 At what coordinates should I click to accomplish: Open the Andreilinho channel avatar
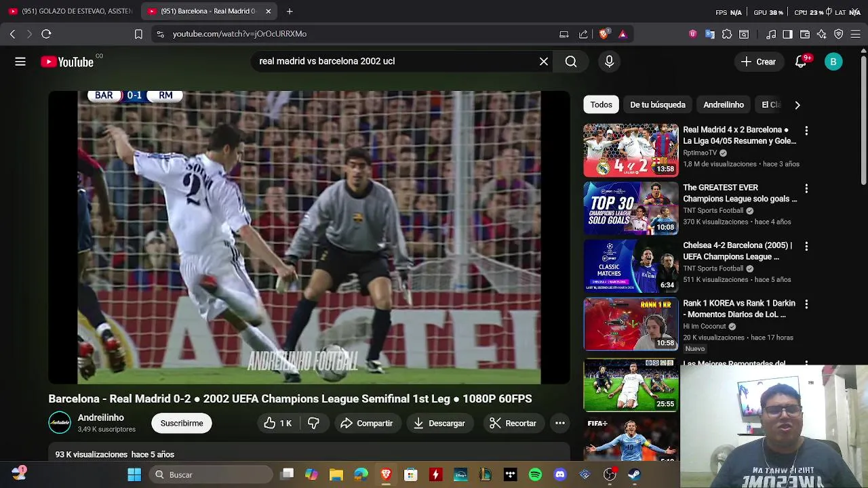point(60,423)
